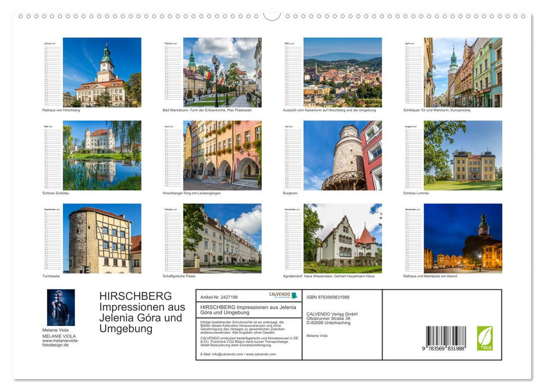Select the Haus Wiesenstein November photo
Viewport: 544px width, 392px height.
(x=343, y=239)
